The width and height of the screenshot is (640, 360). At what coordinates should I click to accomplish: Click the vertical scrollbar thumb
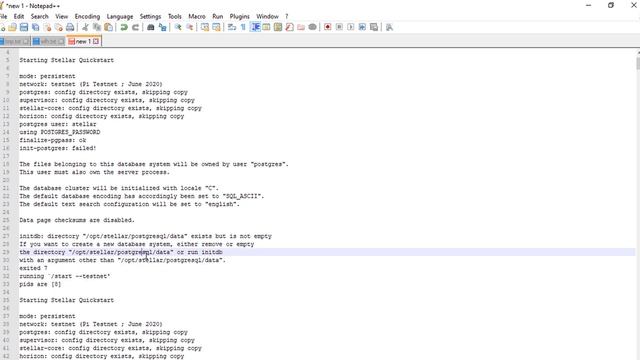point(638,63)
